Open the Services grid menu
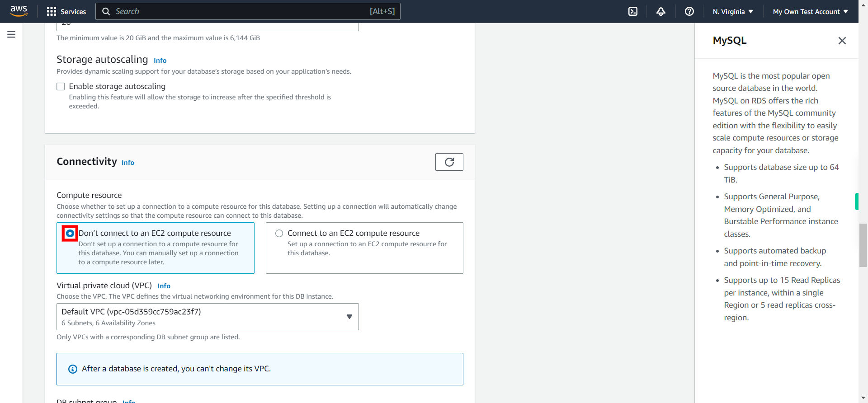Image resolution: width=868 pixels, height=403 pixels. (52, 11)
